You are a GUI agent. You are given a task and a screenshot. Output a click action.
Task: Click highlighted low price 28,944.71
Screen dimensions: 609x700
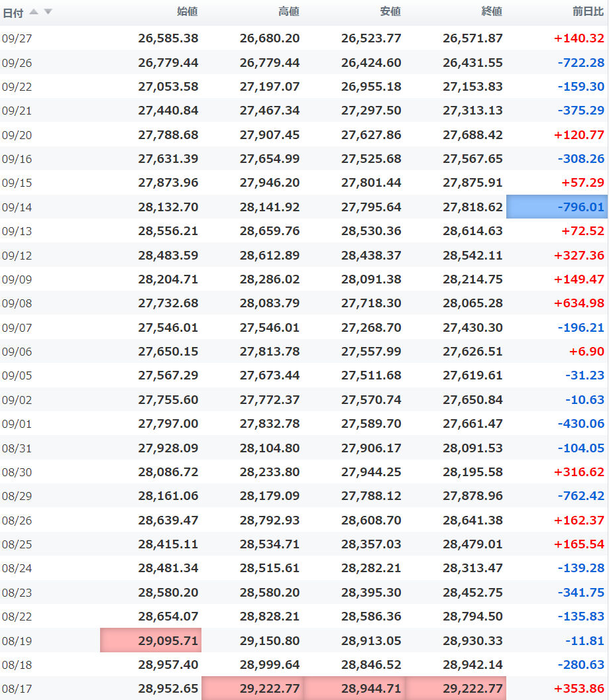(355, 688)
